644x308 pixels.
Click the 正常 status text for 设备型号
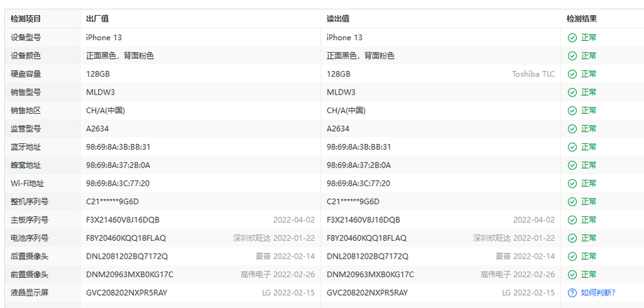(x=589, y=37)
